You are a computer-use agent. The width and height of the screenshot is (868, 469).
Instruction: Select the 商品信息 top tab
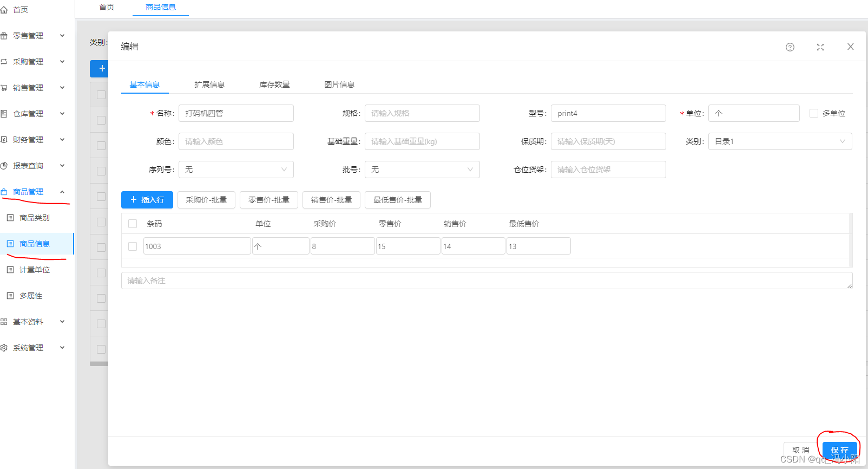(161, 7)
